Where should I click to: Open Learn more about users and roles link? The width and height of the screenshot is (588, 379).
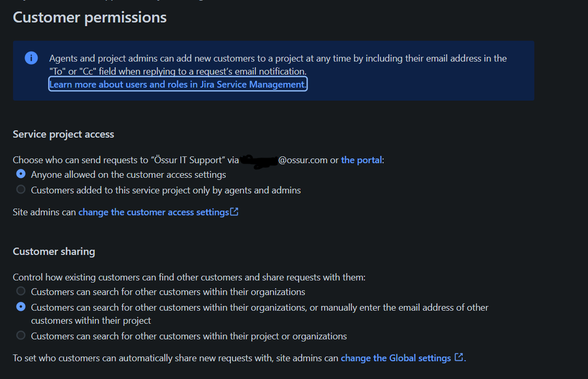pos(178,84)
